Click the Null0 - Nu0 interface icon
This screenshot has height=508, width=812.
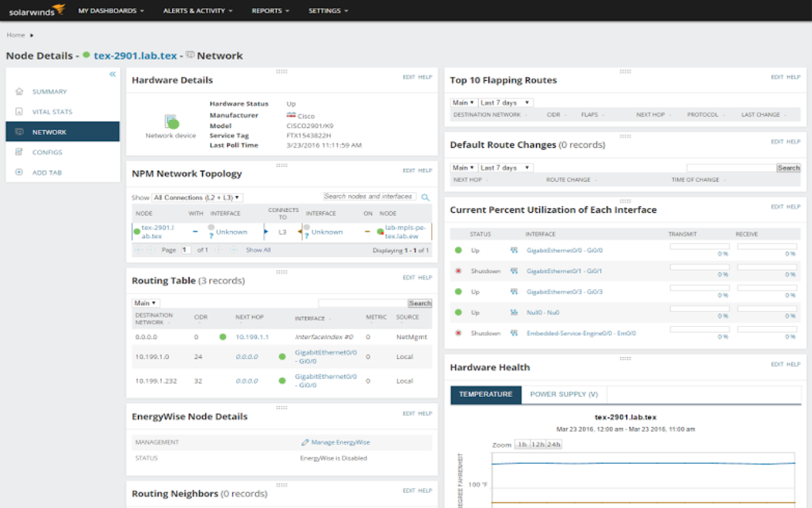point(513,312)
